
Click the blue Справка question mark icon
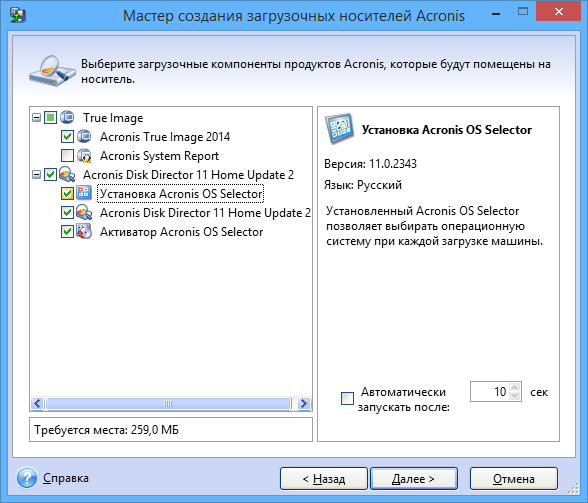[27, 477]
